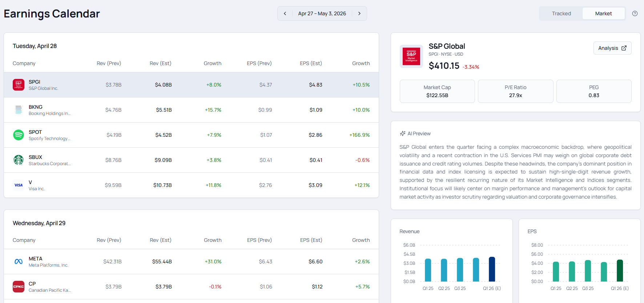Go to the previous week with the left chevron
Viewport: 644px width, 303px height.
(285, 13)
